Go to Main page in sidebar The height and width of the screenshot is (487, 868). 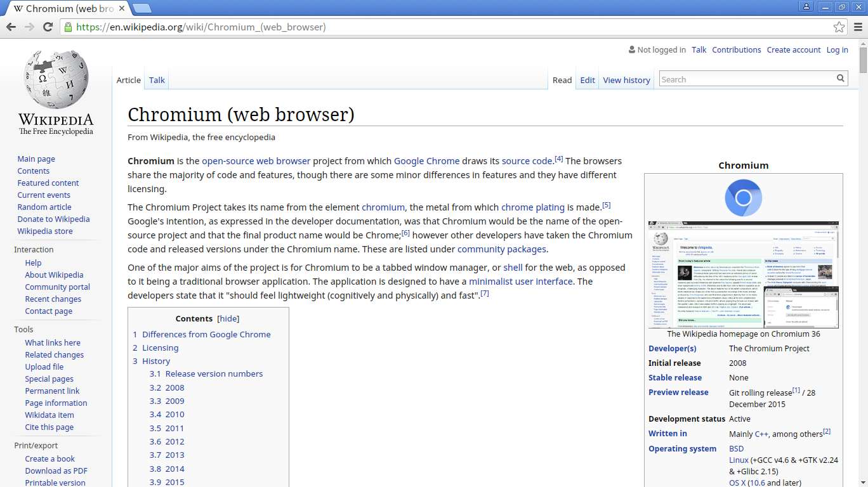coord(36,159)
